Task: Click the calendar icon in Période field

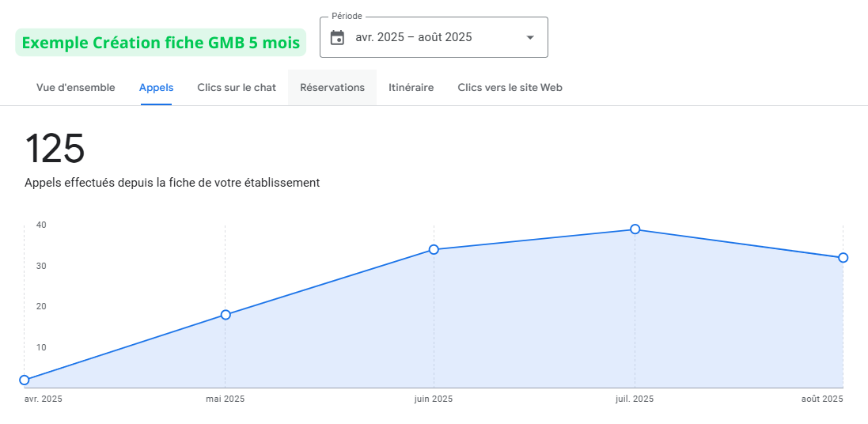Action: 337,37
